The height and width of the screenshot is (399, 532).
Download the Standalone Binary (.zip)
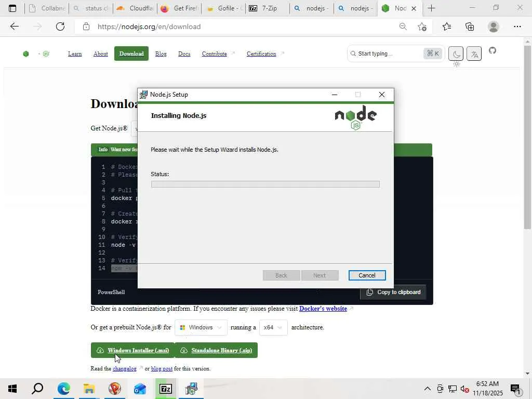[x=216, y=350]
